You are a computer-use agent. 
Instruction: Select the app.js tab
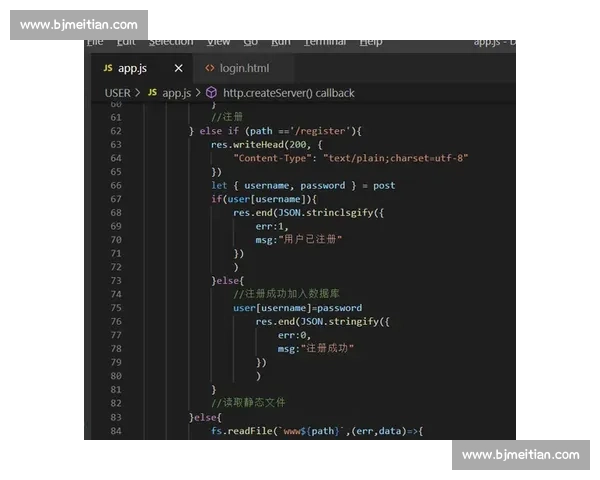[132, 68]
